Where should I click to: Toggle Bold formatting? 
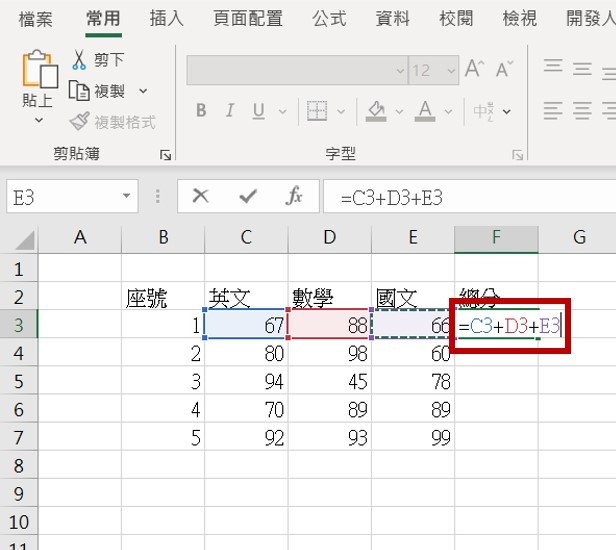click(201, 110)
